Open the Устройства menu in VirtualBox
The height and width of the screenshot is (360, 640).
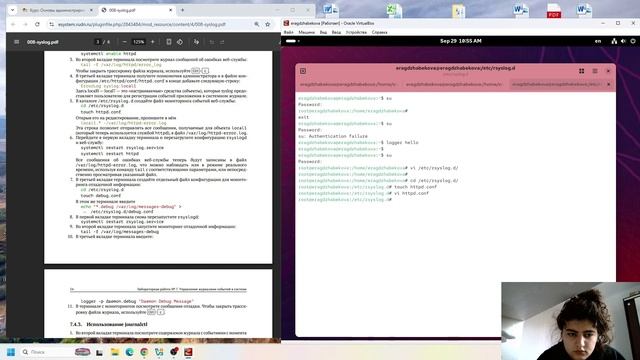356,32
